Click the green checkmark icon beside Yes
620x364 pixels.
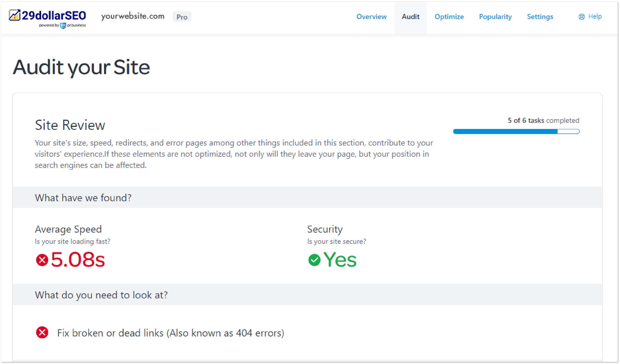314,260
